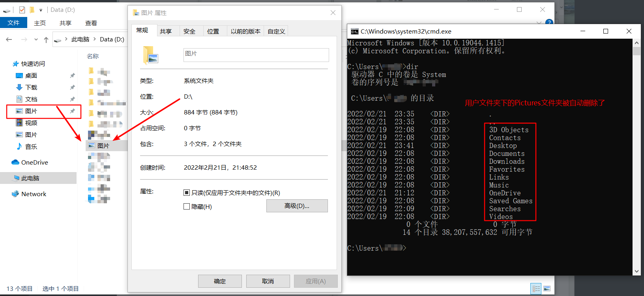
Task: Cancel the properties dialog with 取消
Action: click(x=268, y=281)
